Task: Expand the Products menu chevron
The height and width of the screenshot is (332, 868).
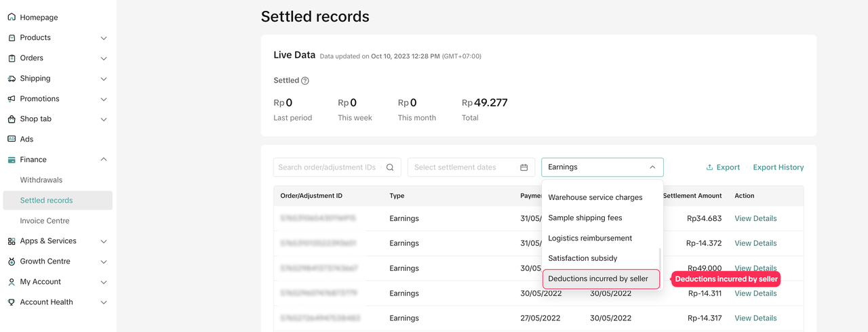Action: [104, 38]
